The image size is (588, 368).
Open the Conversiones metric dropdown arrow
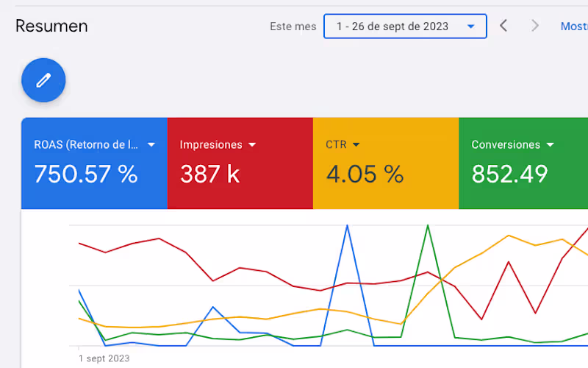point(550,145)
